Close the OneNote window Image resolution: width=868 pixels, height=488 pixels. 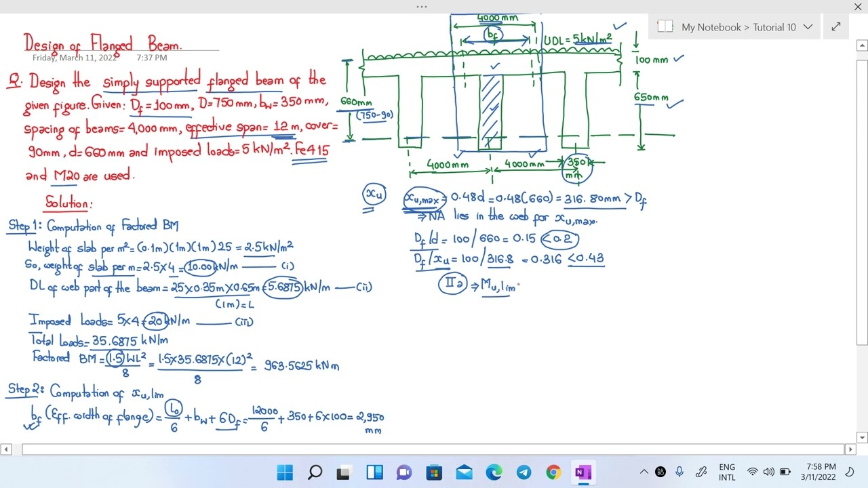(858, 7)
